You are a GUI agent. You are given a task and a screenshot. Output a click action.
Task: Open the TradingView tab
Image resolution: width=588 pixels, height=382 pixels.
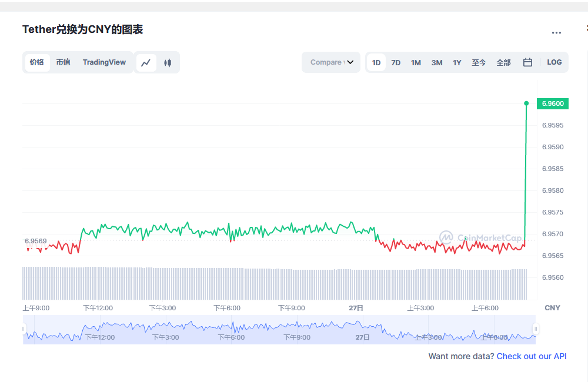pyautogui.click(x=104, y=62)
